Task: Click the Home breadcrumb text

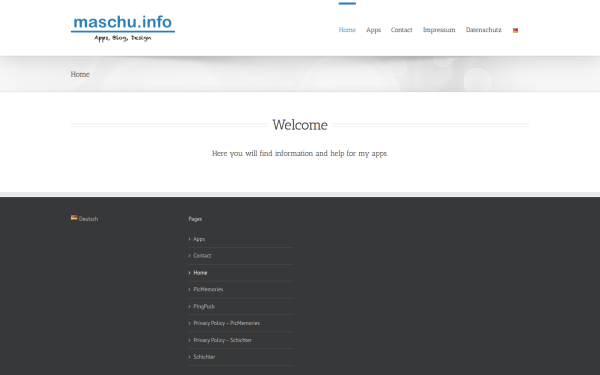Action: [80, 74]
